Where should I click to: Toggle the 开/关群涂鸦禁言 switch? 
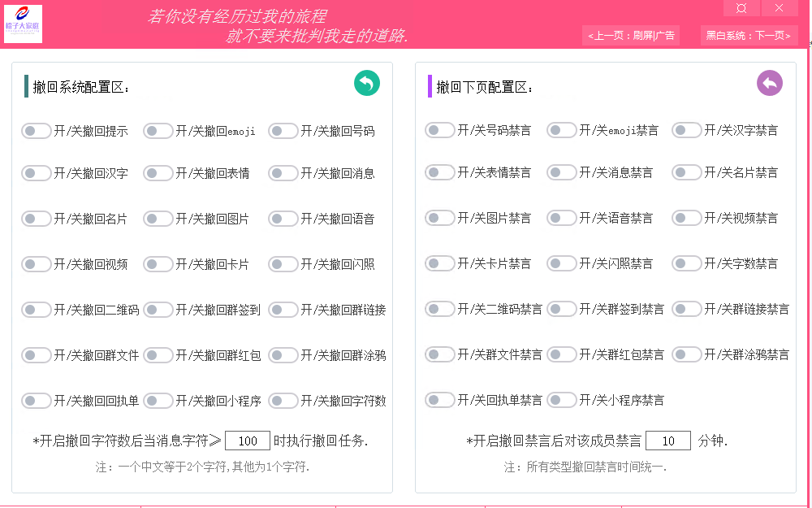click(686, 354)
